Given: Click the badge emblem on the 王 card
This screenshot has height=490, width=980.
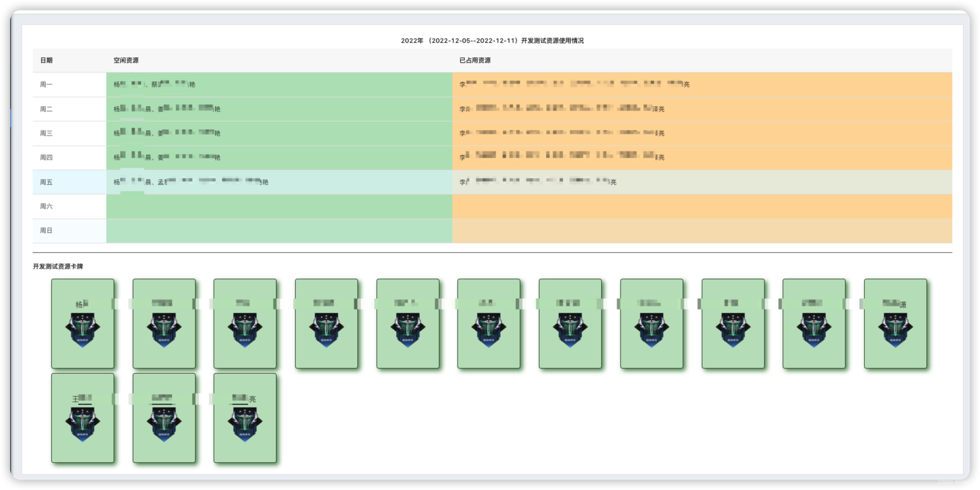Looking at the screenshot, I should [x=83, y=424].
